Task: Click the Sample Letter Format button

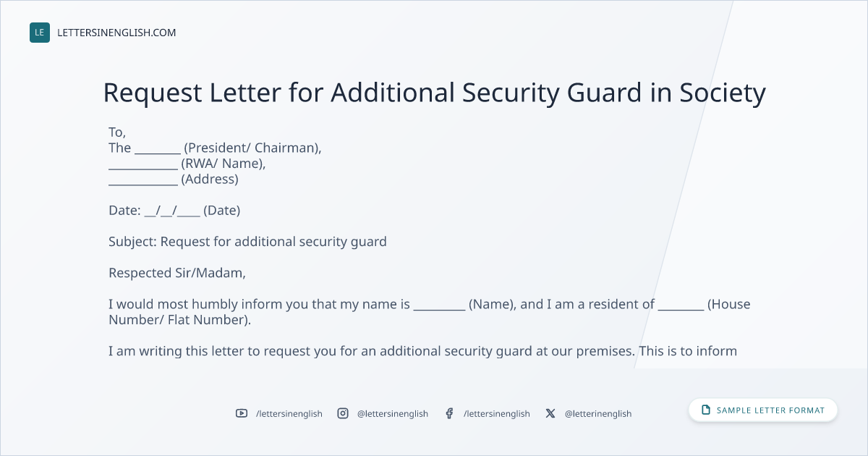Action: (763, 410)
